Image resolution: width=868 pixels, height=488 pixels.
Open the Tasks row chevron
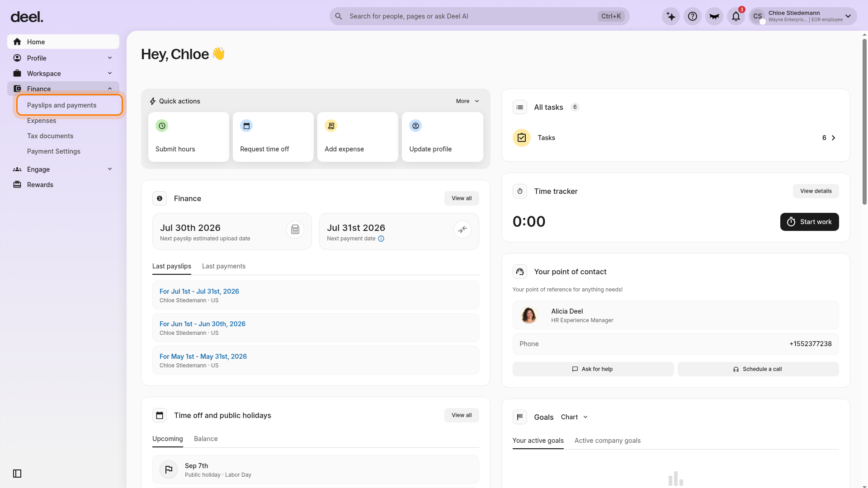click(x=834, y=138)
